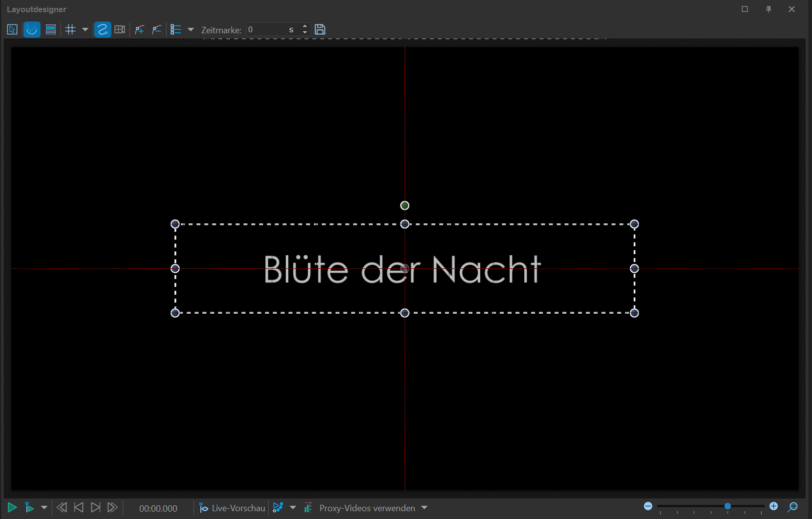Play from the current position marker
812x519 pixels.
click(29, 508)
